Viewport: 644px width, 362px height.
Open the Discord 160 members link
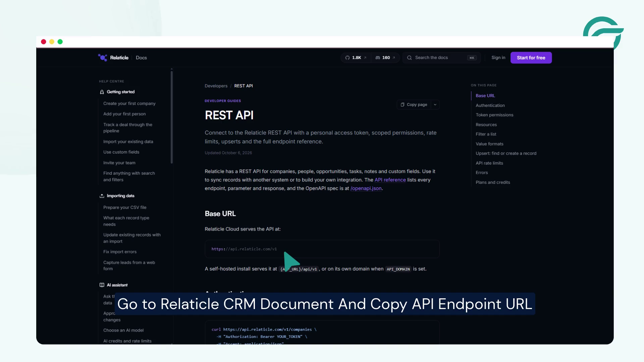[x=385, y=58]
